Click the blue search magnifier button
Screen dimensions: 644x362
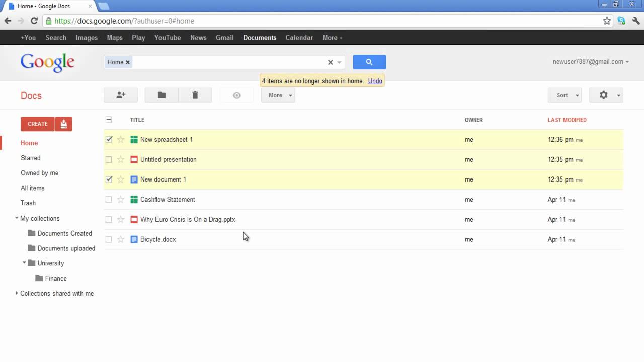tap(369, 62)
